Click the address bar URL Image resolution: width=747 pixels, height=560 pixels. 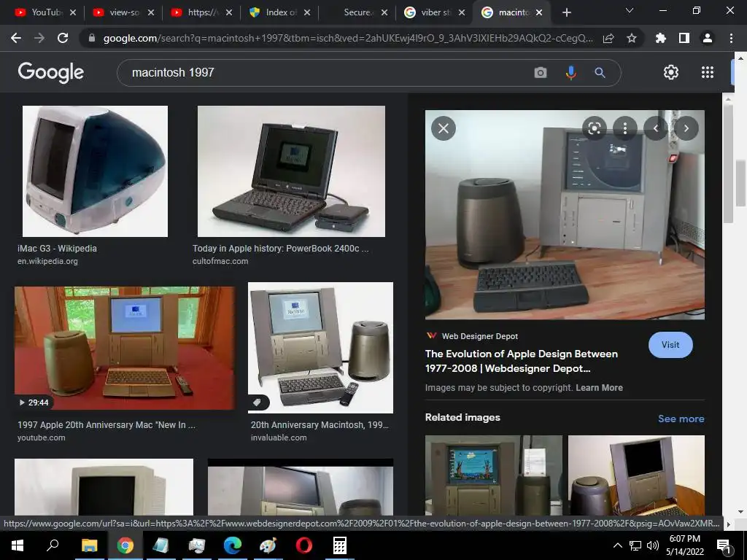(348, 38)
